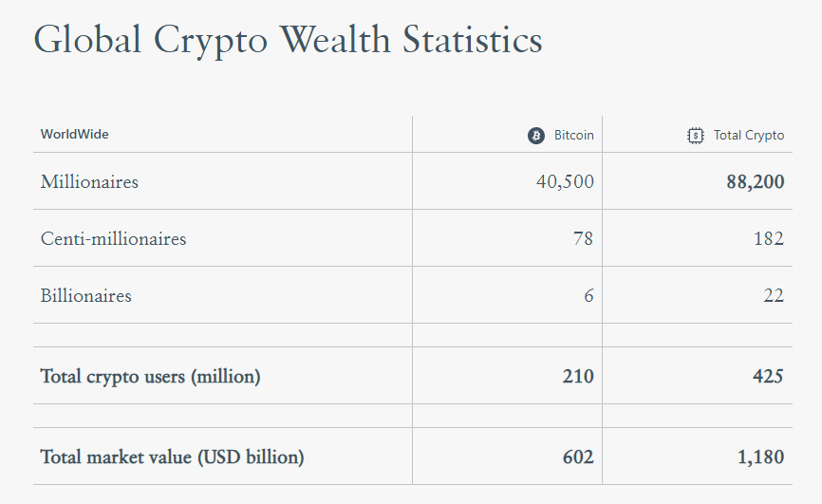
Task: Click the Bitcoin millionaires value 40,500
Action: (x=565, y=182)
